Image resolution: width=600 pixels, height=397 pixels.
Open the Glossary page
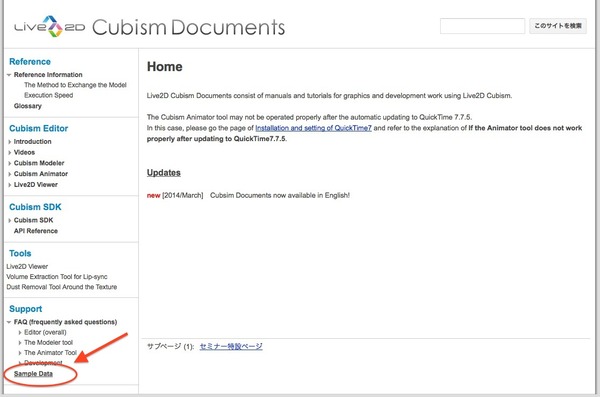click(x=28, y=106)
